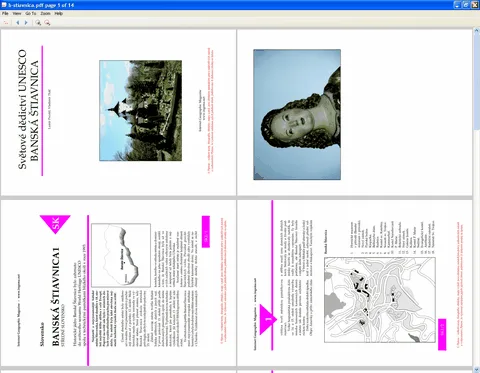480x373 pixels.
Task: Click the church landscape photo on cover page
Action: (x=140, y=110)
